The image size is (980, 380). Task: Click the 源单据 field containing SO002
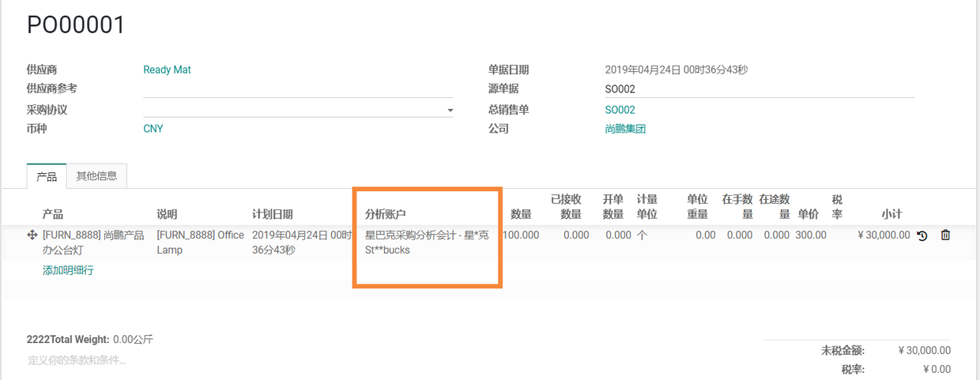pyautogui.click(x=759, y=89)
